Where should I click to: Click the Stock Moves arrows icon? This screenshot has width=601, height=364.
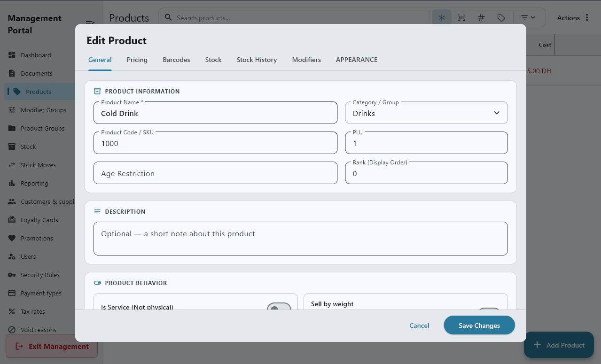[12, 165]
